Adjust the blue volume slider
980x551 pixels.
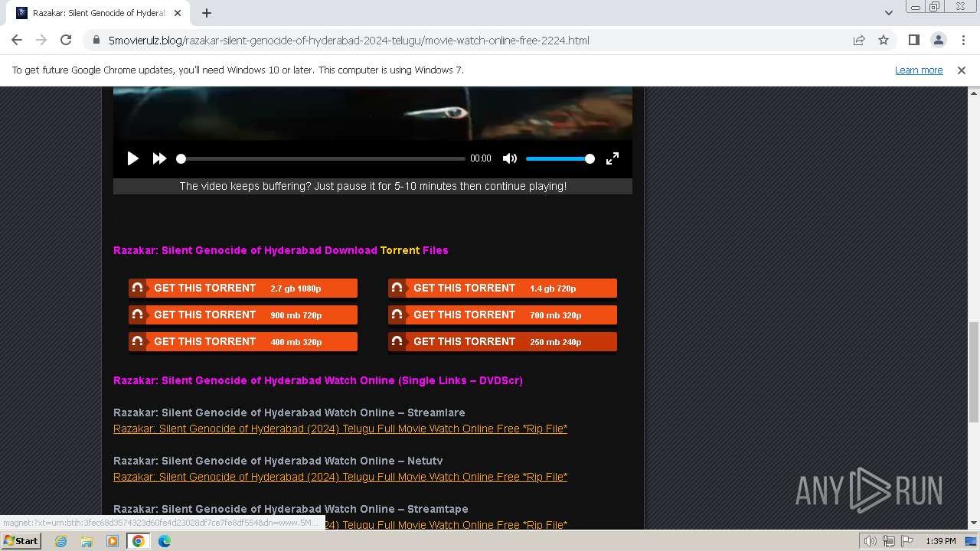point(560,158)
